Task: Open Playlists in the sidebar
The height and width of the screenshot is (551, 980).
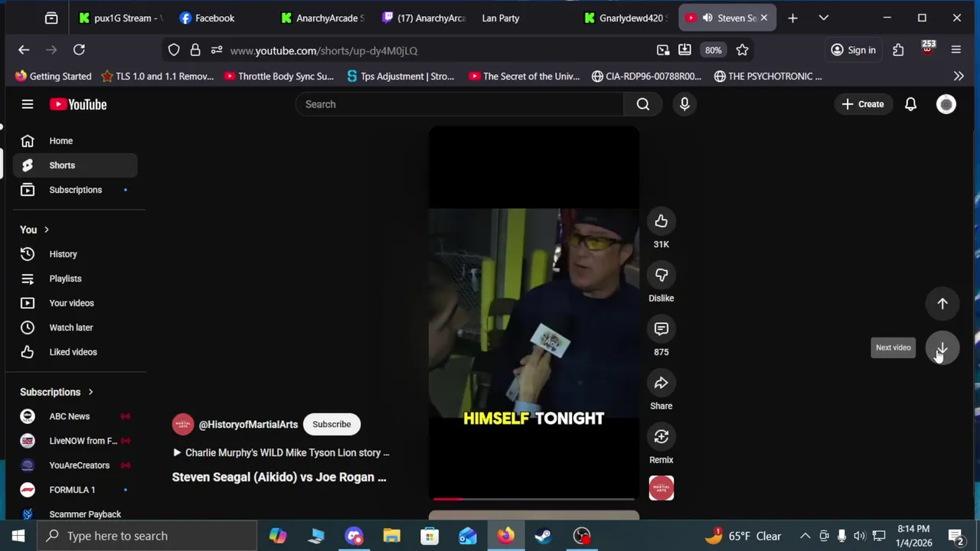Action: coord(75,279)
